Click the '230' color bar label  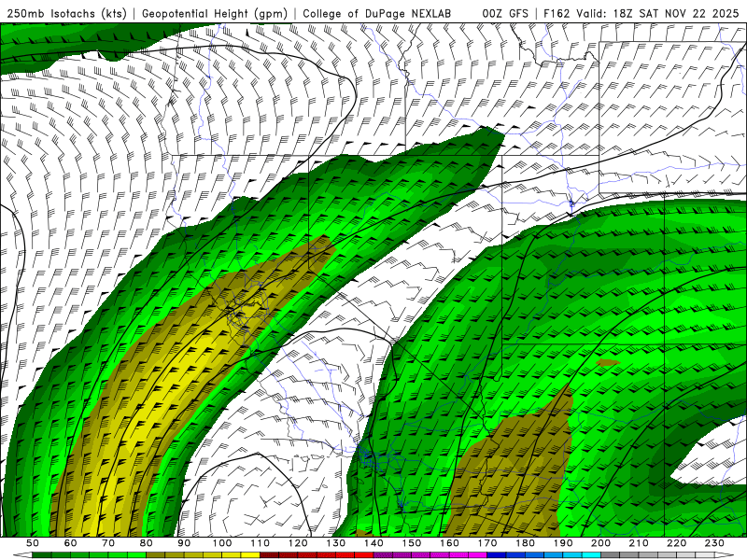714,543
